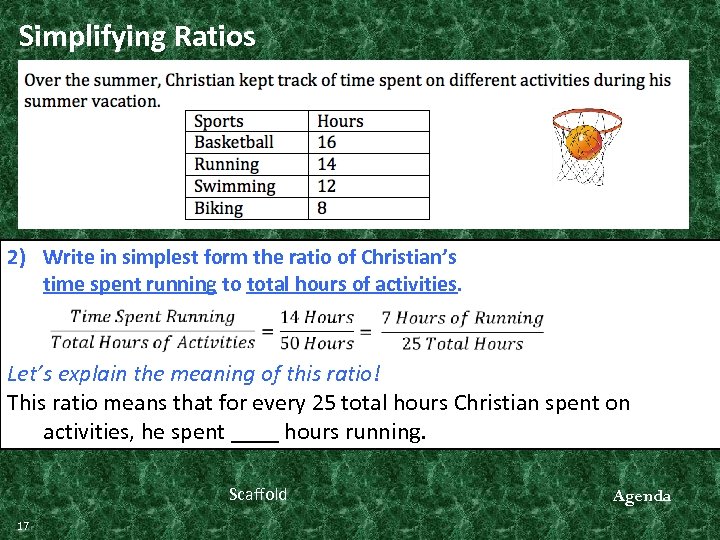This screenshot has height=540, width=720.
Task: Click the Scaffold link
Action: (258, 494)
